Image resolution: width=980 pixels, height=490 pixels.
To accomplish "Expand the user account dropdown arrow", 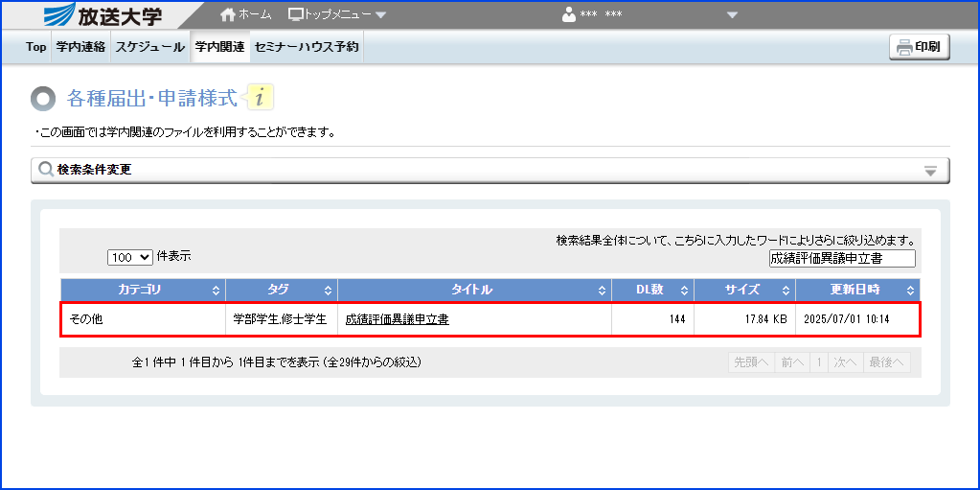I will (733, 15).
